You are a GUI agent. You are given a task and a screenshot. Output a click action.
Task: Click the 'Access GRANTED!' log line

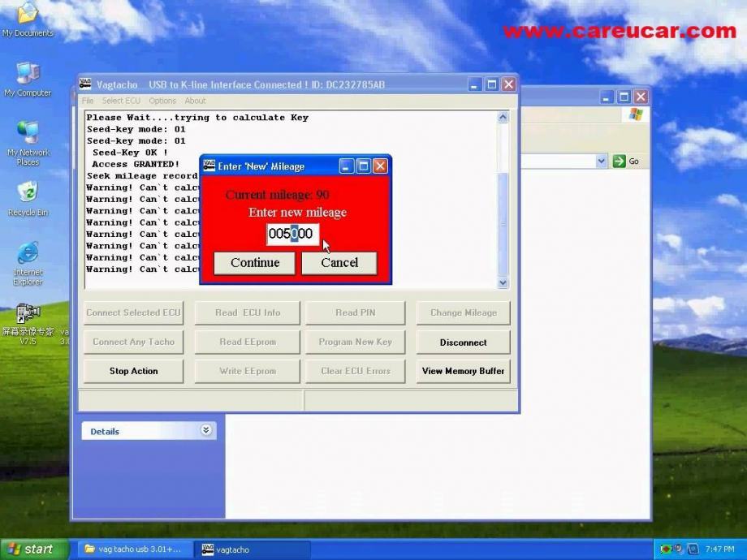coord(136,164)
